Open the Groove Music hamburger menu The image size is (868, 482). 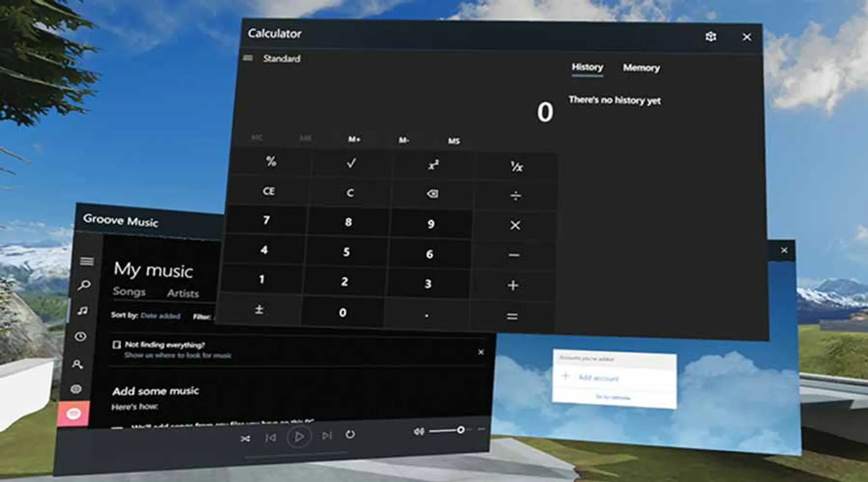coord(87,261)
